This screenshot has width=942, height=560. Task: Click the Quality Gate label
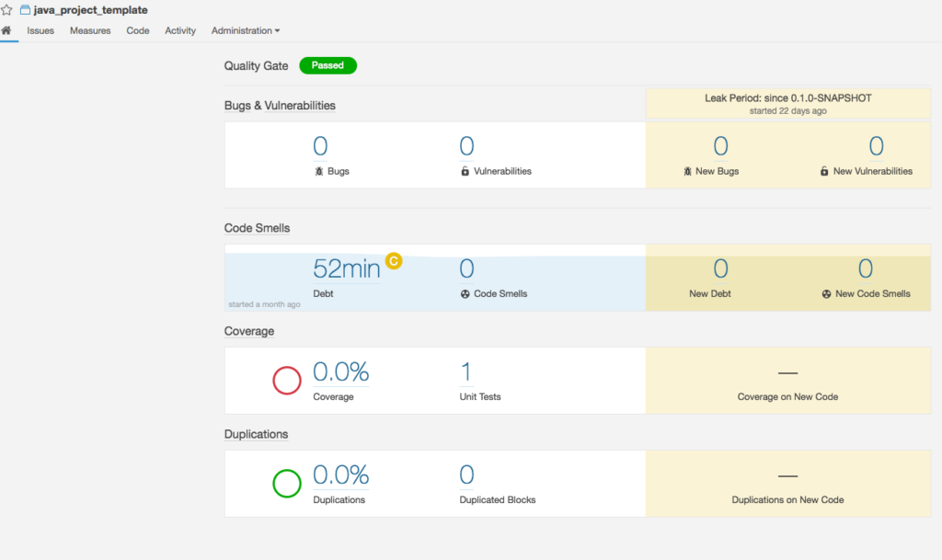(256, 66)
